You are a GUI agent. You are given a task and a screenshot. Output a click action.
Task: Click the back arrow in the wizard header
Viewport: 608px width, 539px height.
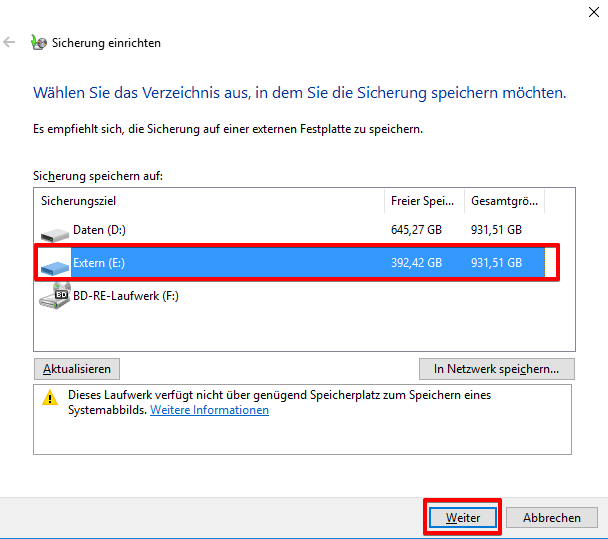pos(9,42)
